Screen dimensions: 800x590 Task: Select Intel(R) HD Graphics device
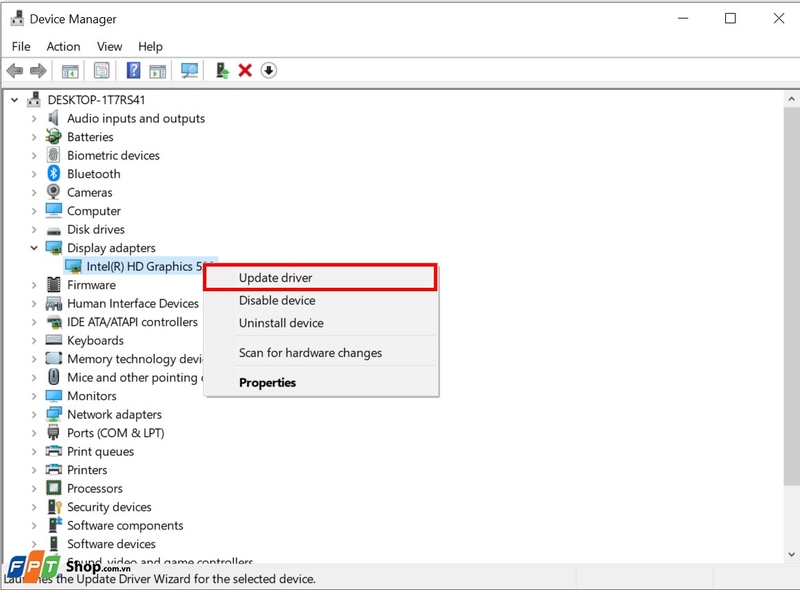tap(141, 266)
